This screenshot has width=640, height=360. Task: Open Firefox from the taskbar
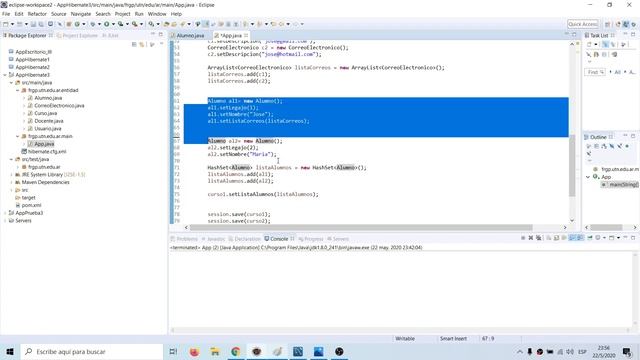tap(194, 351)
